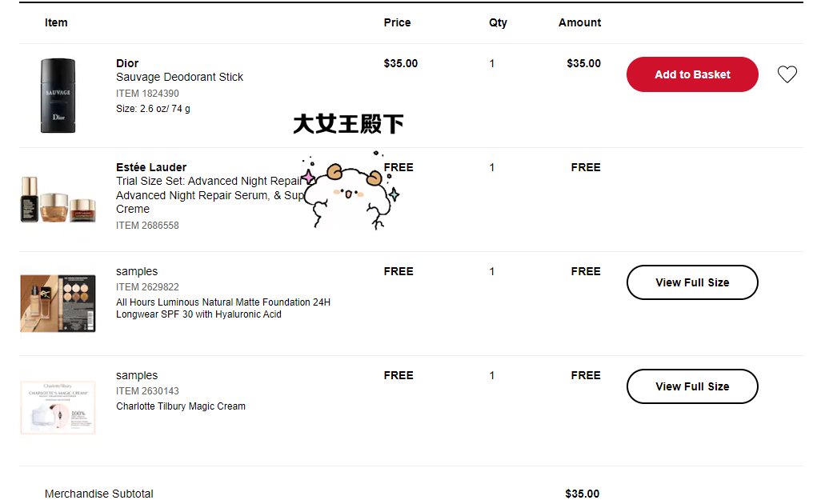Click the cartoon sheep sticker overlay
This screenshot has width=817, height=504.
point(349,194)
